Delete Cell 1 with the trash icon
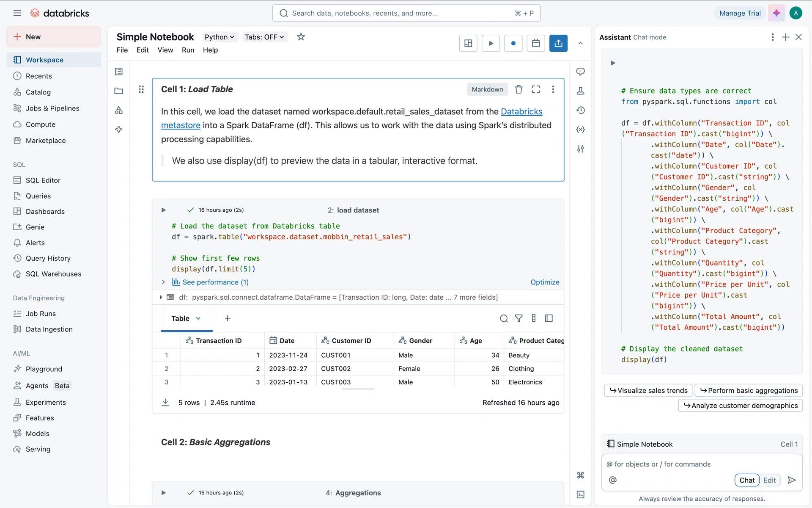812x508 pixels. point(518,89)
